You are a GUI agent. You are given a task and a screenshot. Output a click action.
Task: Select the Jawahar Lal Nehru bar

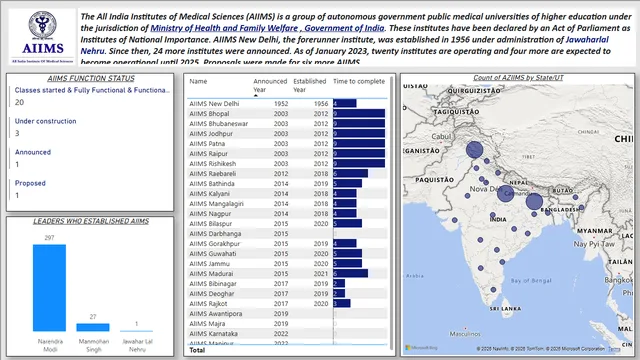(x=136, y=331)
